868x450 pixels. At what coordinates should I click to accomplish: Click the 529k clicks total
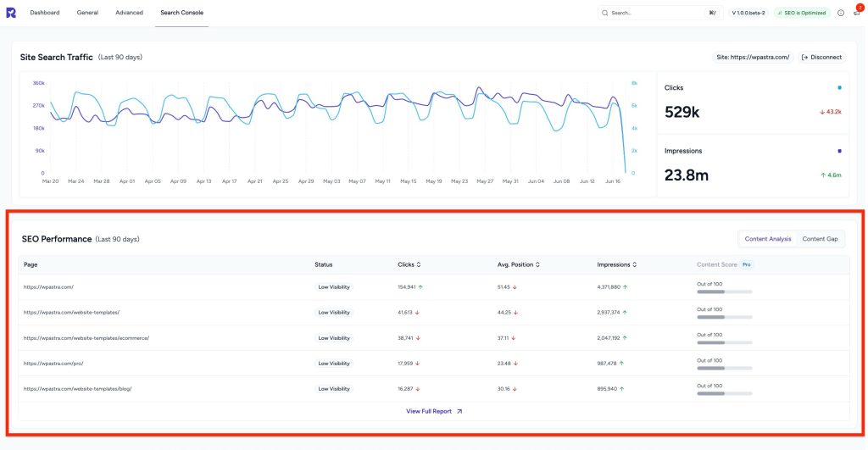pyautogui.click(x=682, y=113)
